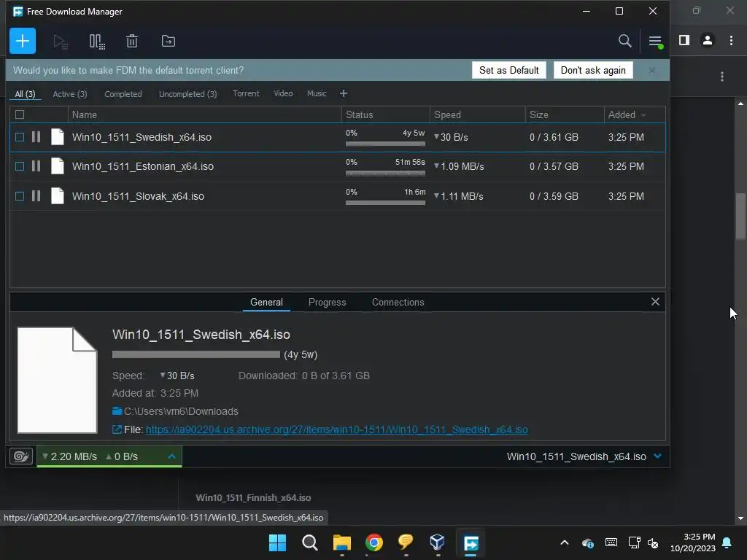Sort downloads by Size column header
The height and width of the screenshot is (560, 747).
[565, 114]
